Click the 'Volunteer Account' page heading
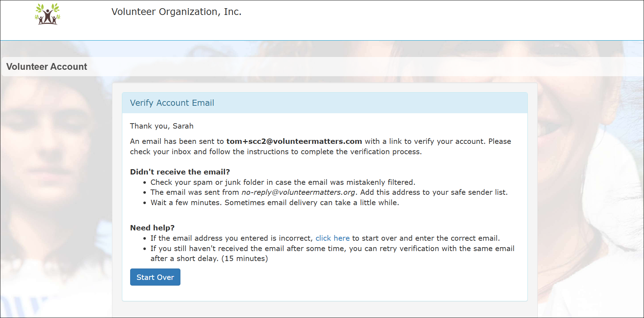 [x=47, y=67]
